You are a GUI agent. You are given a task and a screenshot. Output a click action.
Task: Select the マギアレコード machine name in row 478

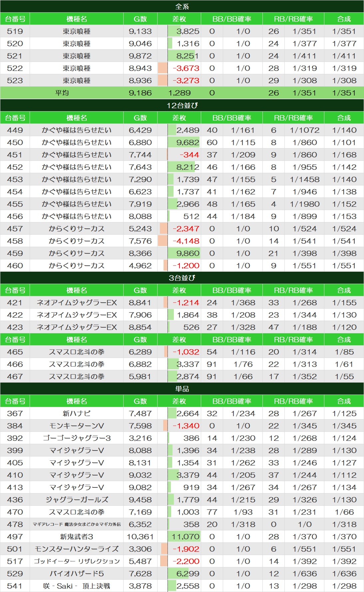(77, 524)
